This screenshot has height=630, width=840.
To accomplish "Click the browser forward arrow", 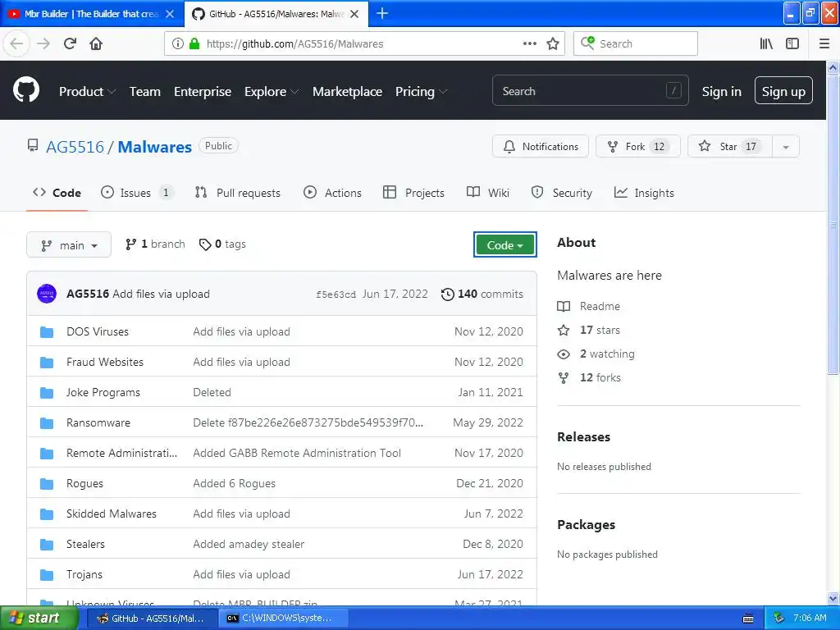I will pyautogui.click(x=43, y=43).
